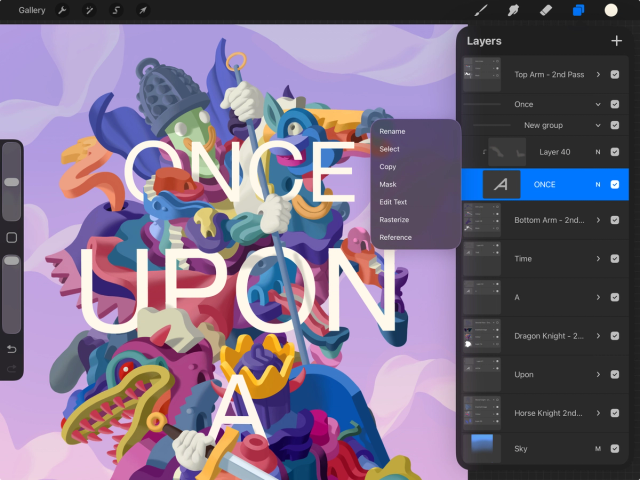Hide the Layer 40 visibility checkbox

click(x=615, y=152)
